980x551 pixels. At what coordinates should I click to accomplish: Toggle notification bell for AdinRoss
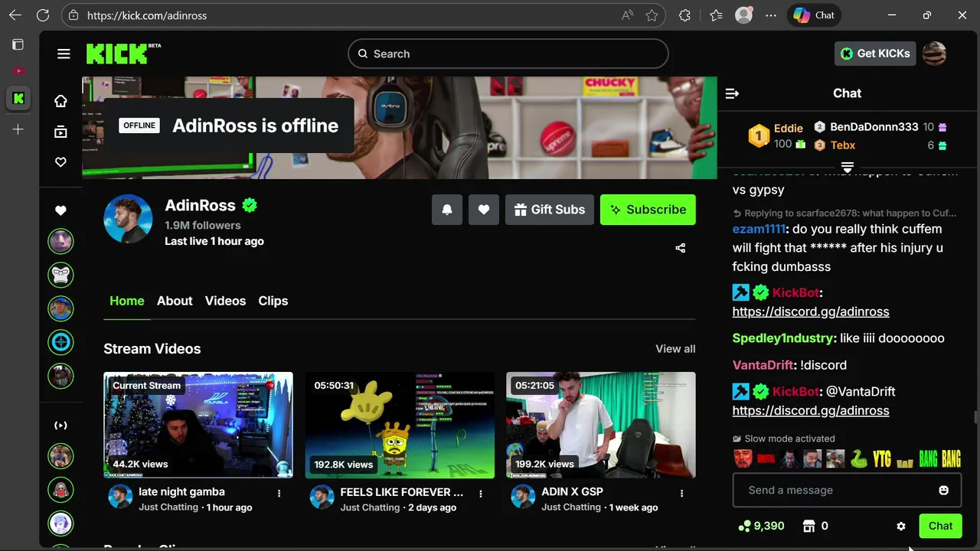(447, 210)
